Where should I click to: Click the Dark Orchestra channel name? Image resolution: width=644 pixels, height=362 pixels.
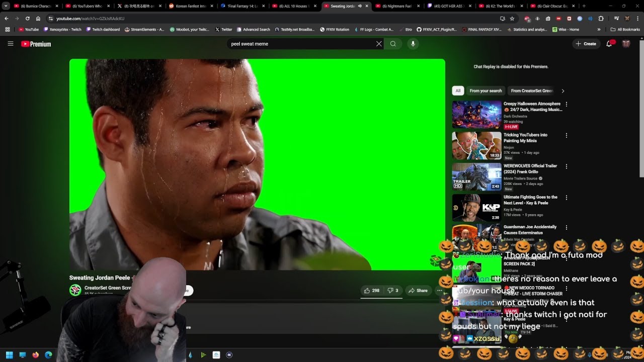(x=515, y=116)
